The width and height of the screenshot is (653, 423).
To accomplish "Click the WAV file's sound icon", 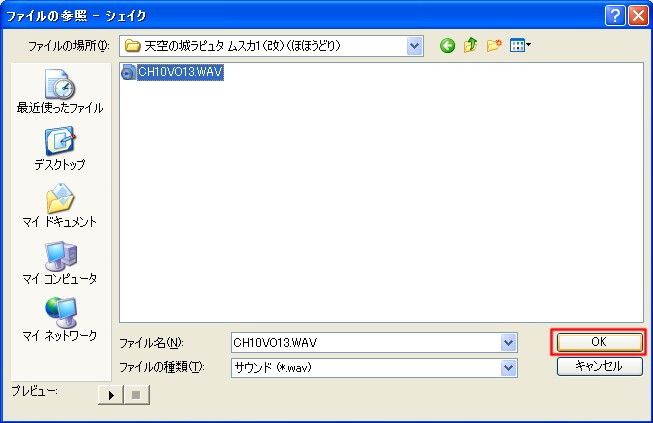I will tap(128, 72).
